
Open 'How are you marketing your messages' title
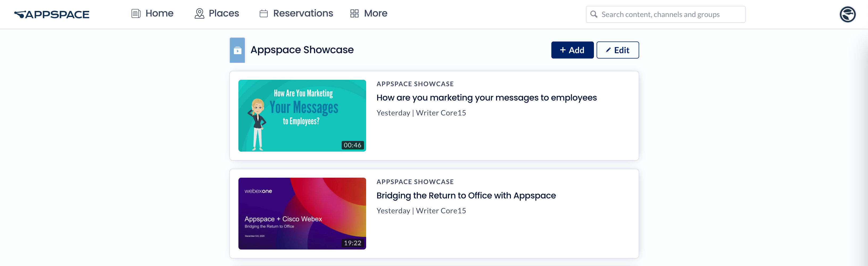pyautogui.click(x=486, y=98)
